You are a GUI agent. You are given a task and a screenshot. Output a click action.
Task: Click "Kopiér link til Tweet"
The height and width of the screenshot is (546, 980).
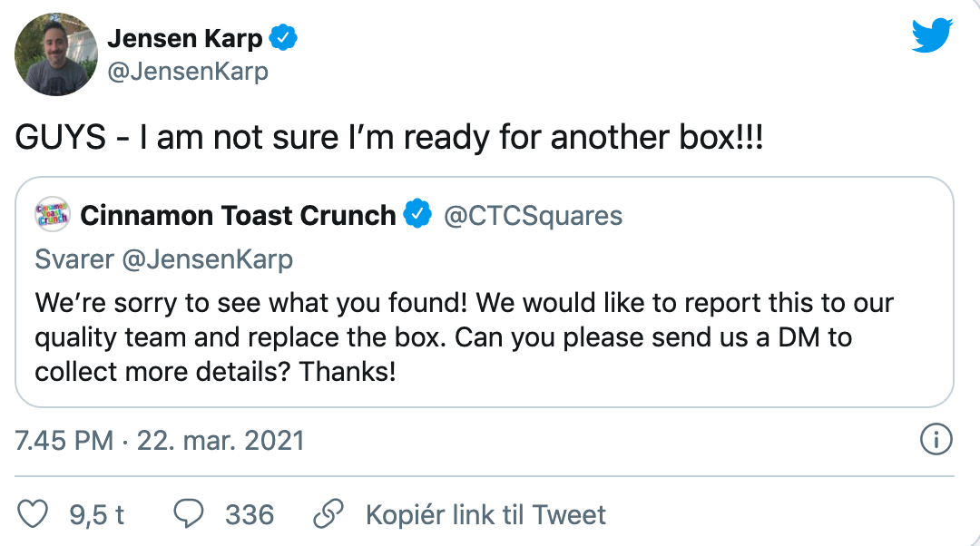[485, 515]
